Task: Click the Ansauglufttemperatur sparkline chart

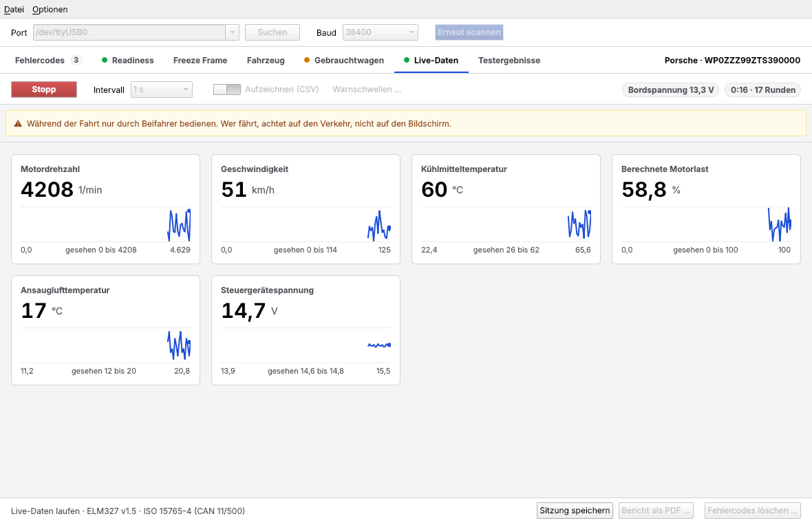Action: [106, 345]
